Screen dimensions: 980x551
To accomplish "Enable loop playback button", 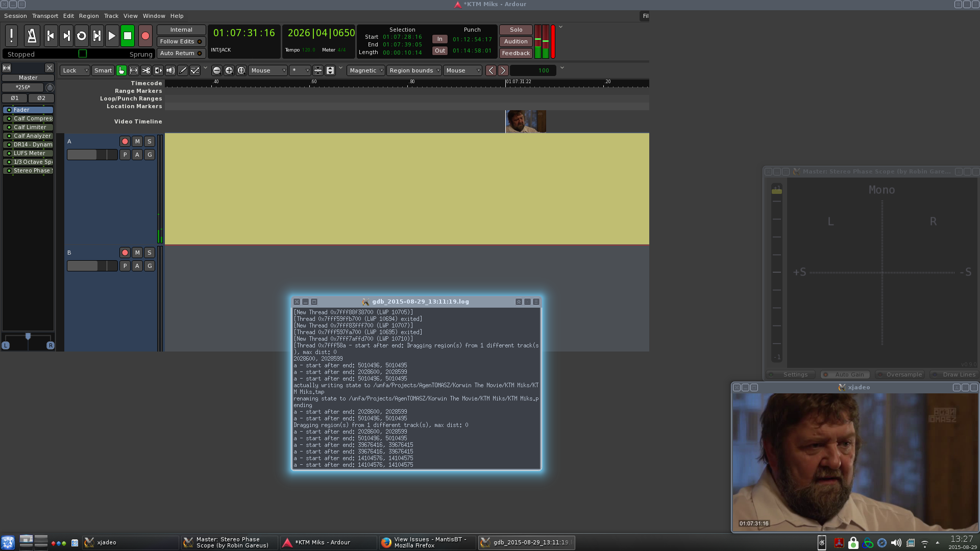I will click(81, 36).
